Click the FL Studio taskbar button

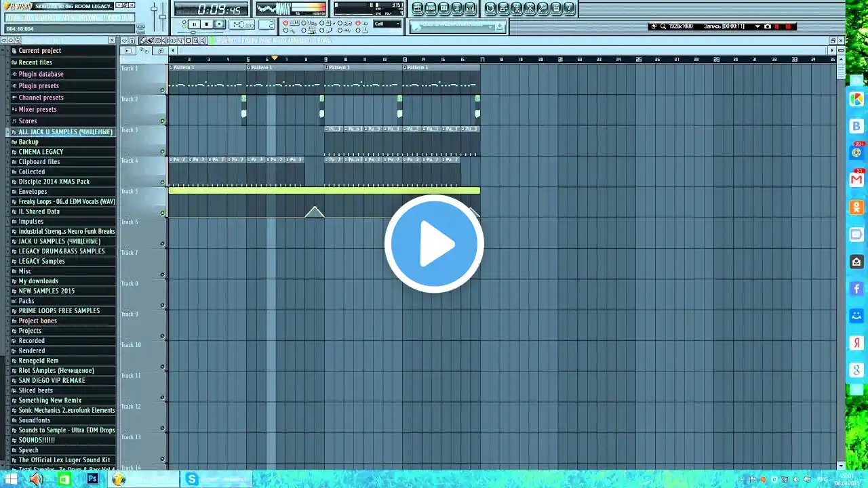pyautogui.click(x=144, y=480)
